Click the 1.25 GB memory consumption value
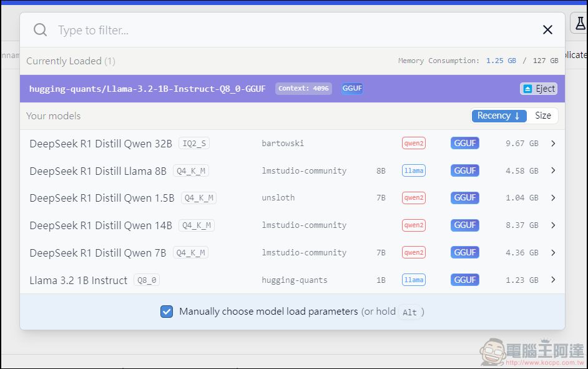Image resolution: width=588 pixels, height=369 pixels. point(501,61)
